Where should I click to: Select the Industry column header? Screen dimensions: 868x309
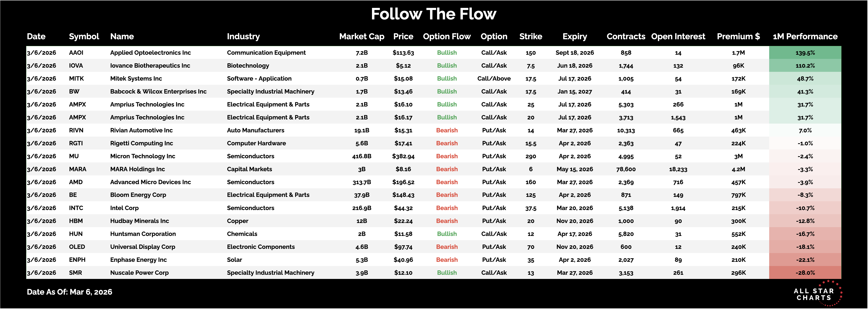click(x=243, y=36)
